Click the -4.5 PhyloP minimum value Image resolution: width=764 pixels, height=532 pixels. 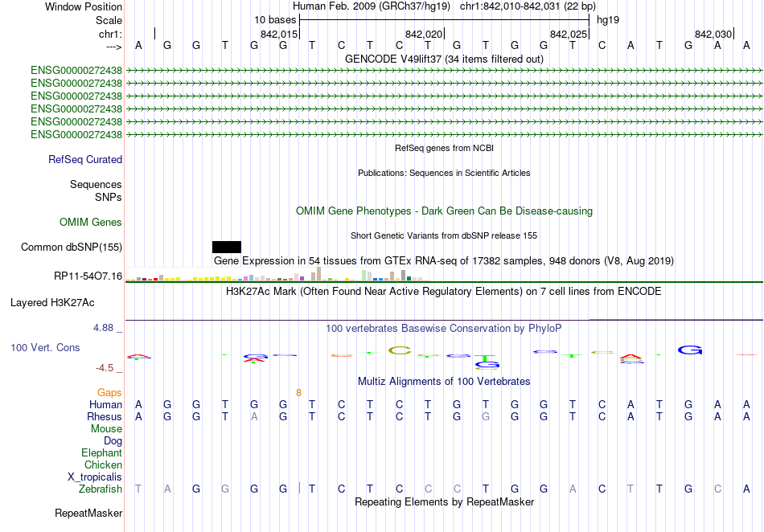[x=105, y=367]
